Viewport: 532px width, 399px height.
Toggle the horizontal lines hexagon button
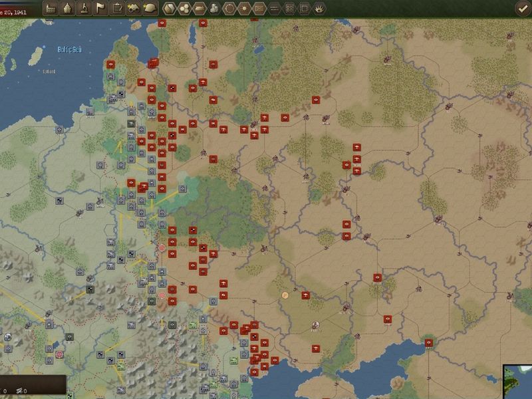274,9
